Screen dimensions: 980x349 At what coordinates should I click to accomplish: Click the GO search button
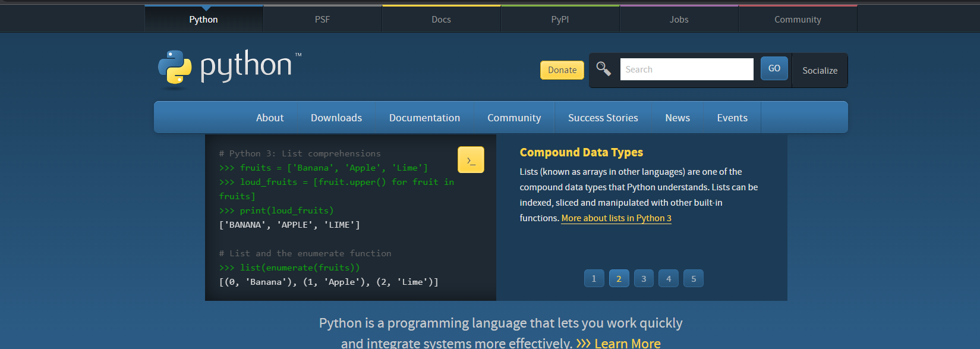point(774,68)
